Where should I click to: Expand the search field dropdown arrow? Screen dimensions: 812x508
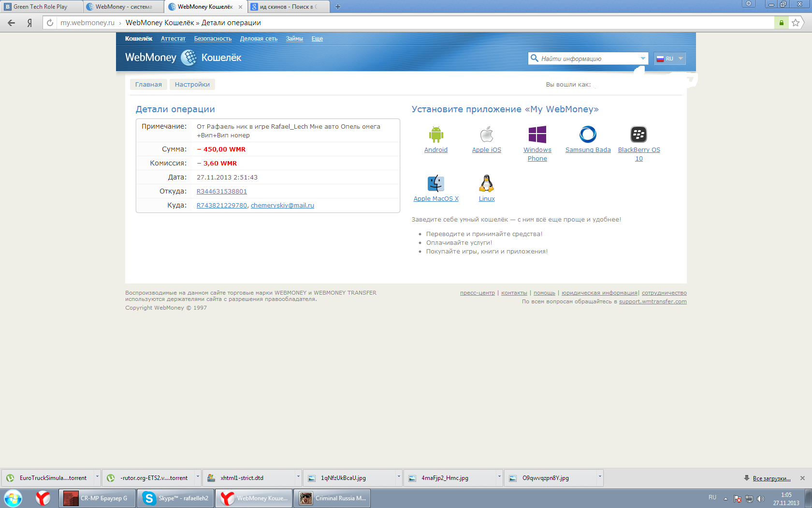point(643,59)
